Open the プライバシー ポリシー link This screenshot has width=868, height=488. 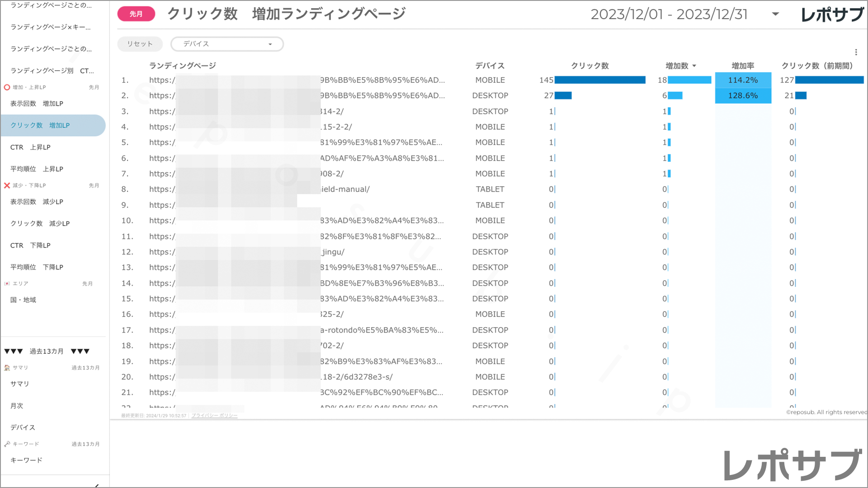click(214, 416)
